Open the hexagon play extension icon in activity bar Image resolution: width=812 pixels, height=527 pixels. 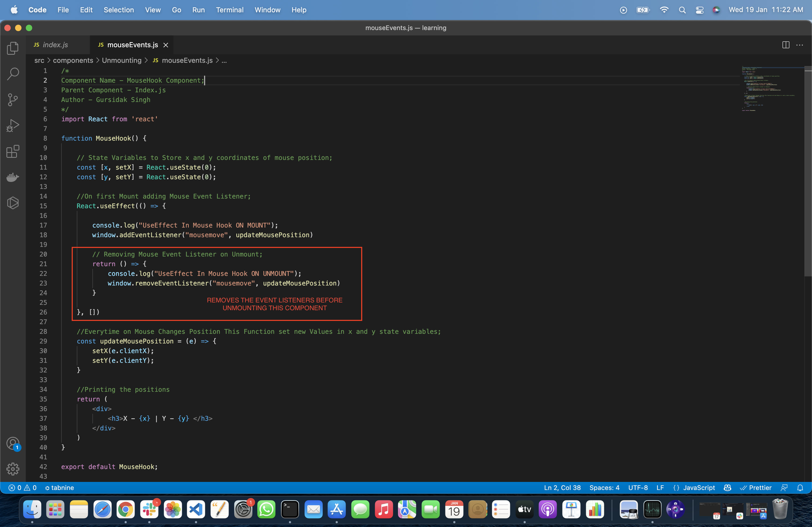coord(13,203)
